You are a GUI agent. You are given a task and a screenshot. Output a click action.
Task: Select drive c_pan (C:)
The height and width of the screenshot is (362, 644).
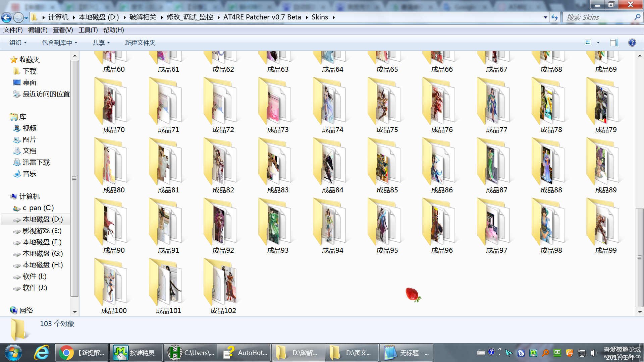[x=38, y=208]
